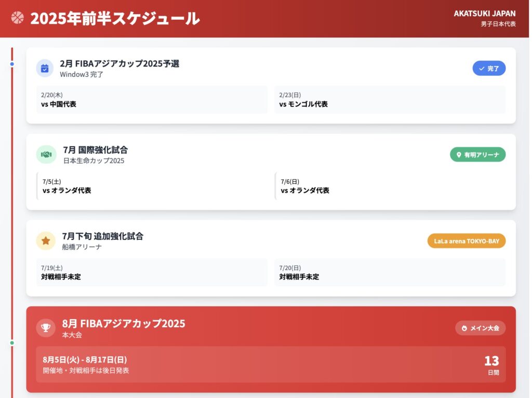The width and height of the screenshot is (532, 398).
Task: Click the handshake icon for international friendlies
Action: pyautogui.click(x=46, y=154)
